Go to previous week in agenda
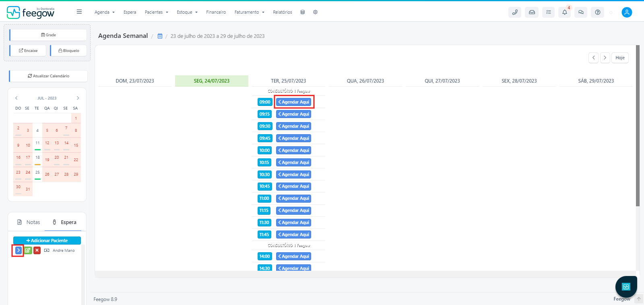Image resolution: width=644 pixels, height=305 pixels. point(593,58)
